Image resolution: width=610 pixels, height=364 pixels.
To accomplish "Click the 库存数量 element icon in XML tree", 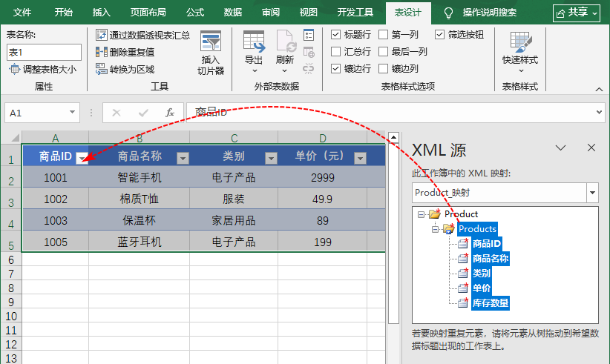I will (462, 302).
